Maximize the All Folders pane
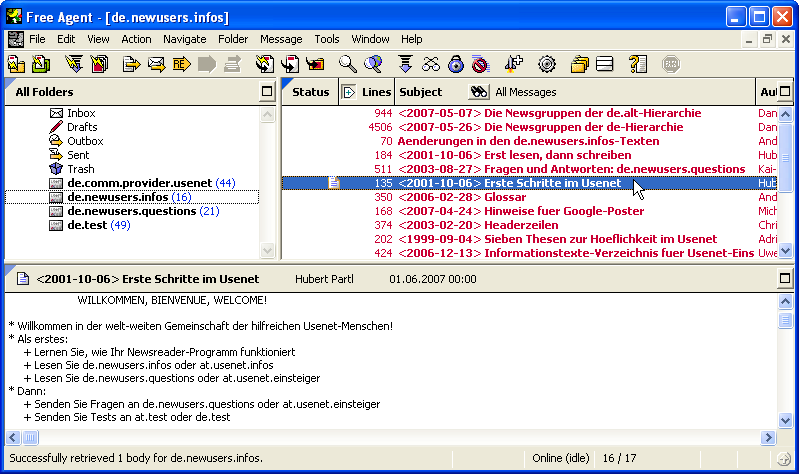The width and height of the screenshot is (799, 474). pyautogui.click(x=267, y=92)
